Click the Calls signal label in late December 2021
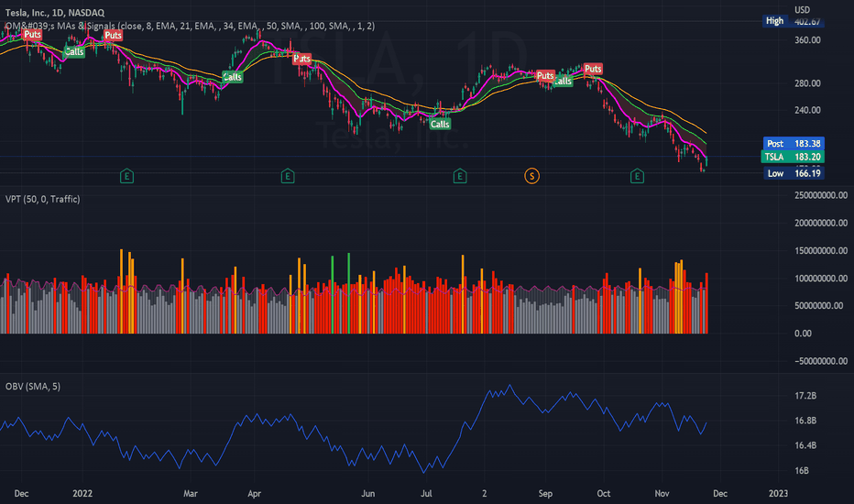Viewport: 854px width, 504px height. pyautogui.click(x=74, y=51)
